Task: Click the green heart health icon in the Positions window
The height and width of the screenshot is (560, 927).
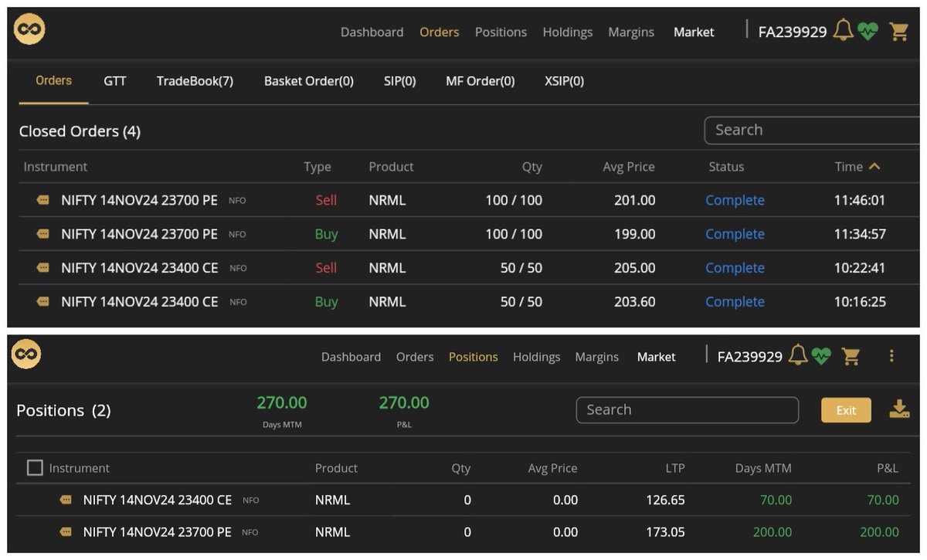Action: (821, 356)
